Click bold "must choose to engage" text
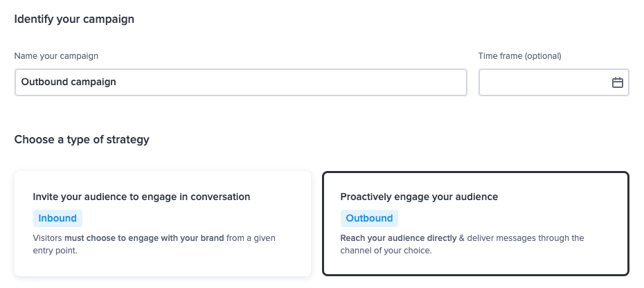This screenshot has width=644, height=288. (x=109, y=238)
